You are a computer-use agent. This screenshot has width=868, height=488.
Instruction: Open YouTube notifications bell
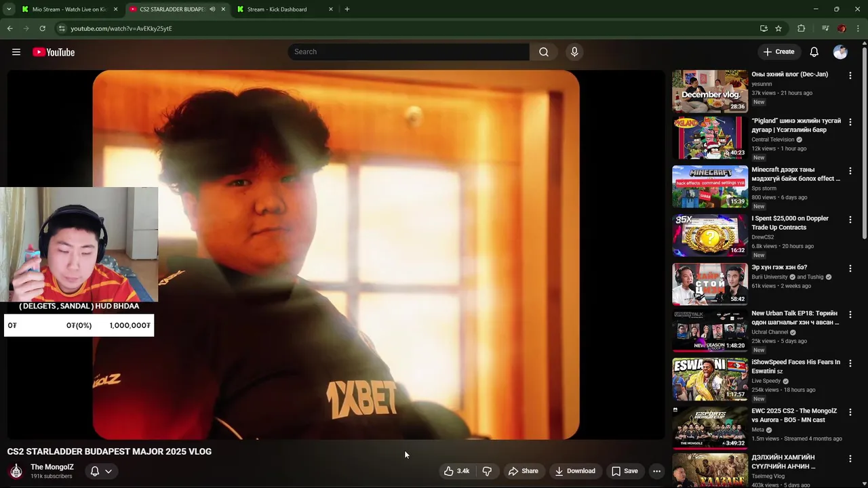click(814, 52)
